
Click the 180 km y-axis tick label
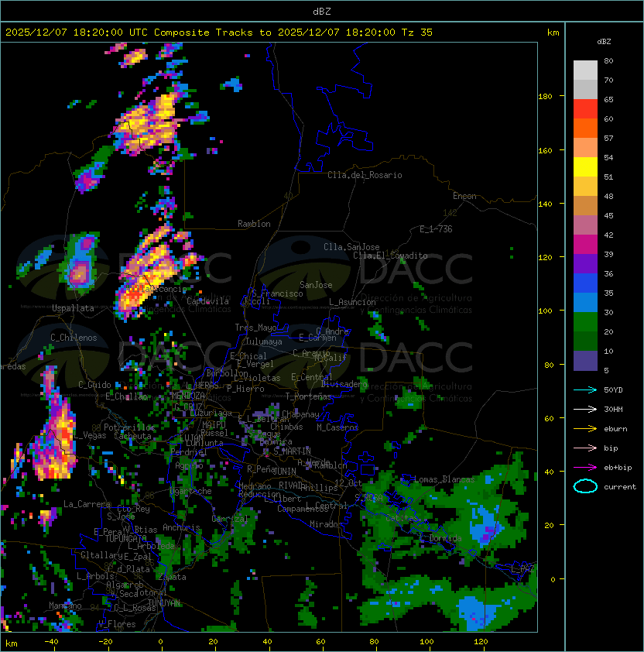pos(545,96)
